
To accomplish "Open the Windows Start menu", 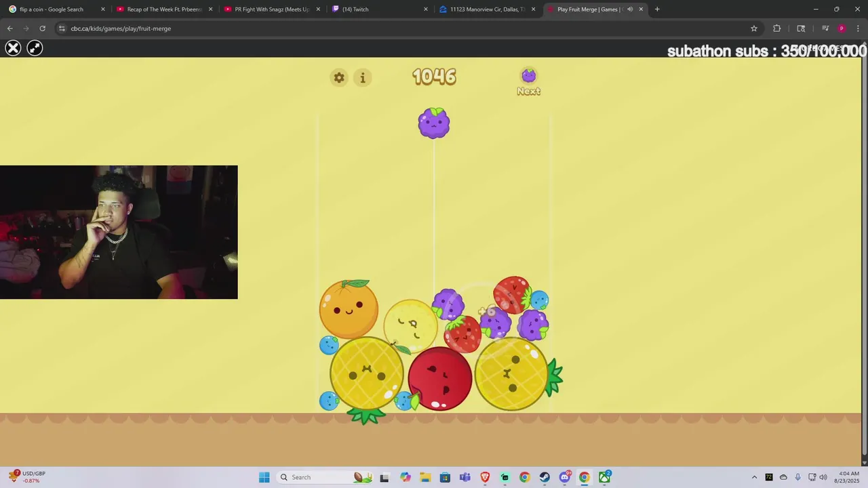I will point(264,477).
